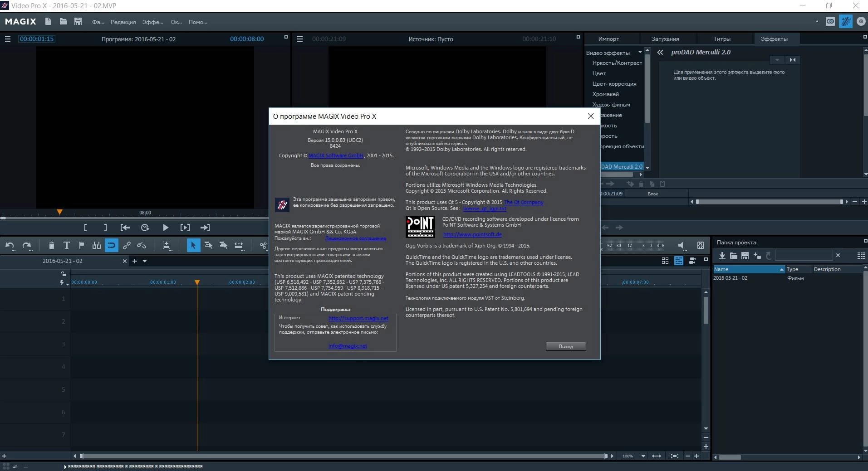Set a marker with the flag icon
Viewport: 868px width, 471px height.
click(x=82, y=245)
